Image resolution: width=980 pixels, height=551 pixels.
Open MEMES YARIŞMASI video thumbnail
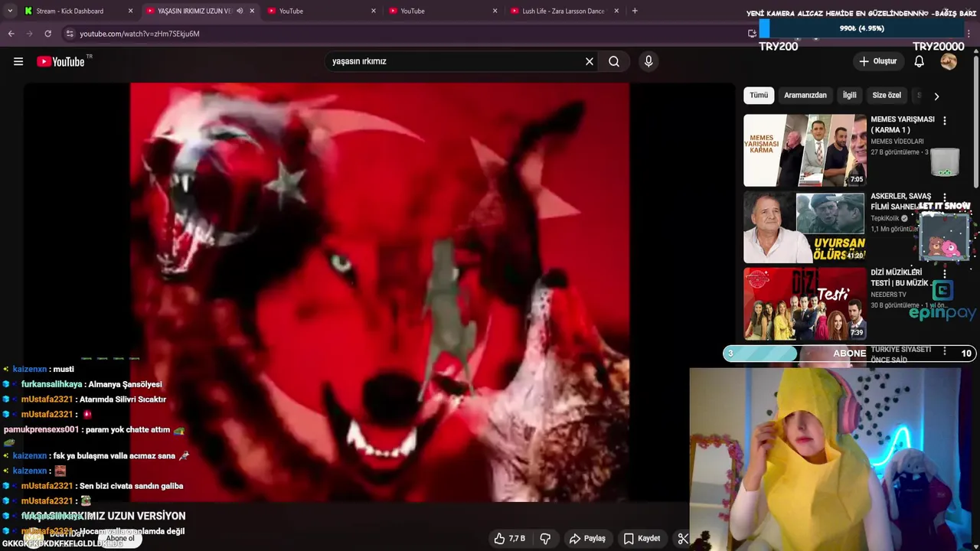(805, 150)
